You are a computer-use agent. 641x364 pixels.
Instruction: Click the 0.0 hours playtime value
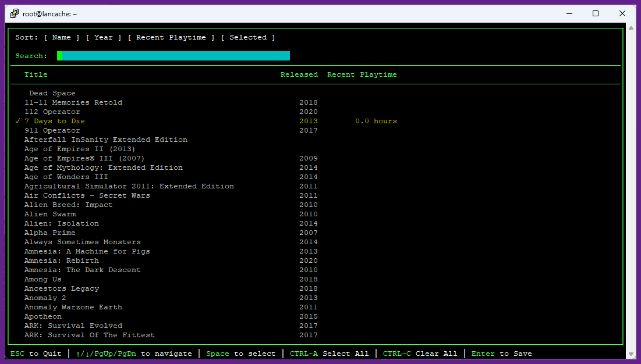click(376, 121)
